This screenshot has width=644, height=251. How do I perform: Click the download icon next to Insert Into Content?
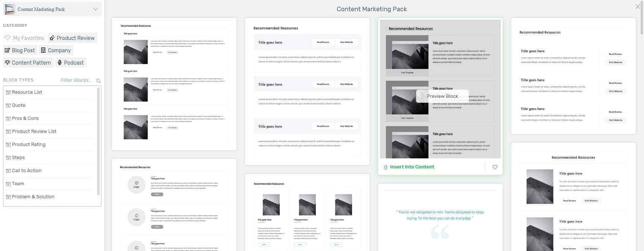pos(386,167)
